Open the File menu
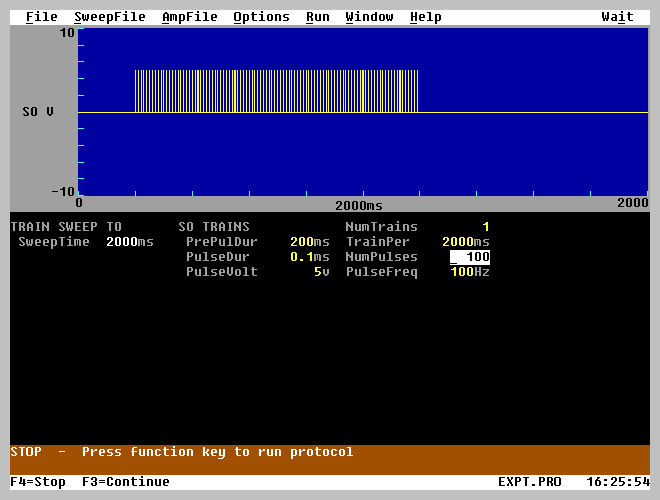 (41, 17)
